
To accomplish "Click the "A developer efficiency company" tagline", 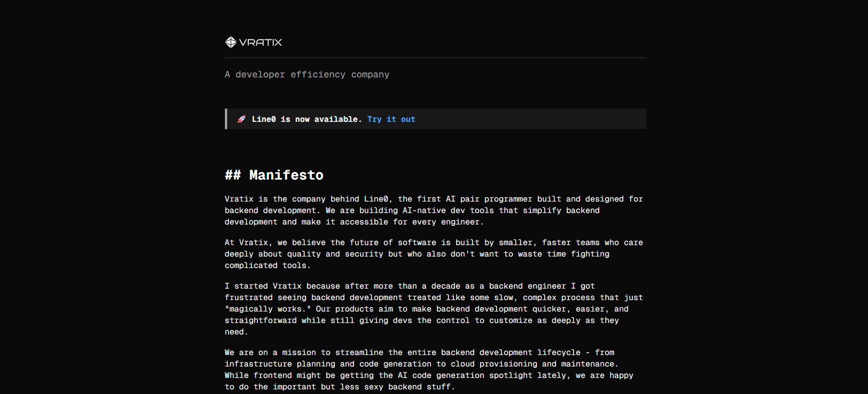I will (307, 75).
